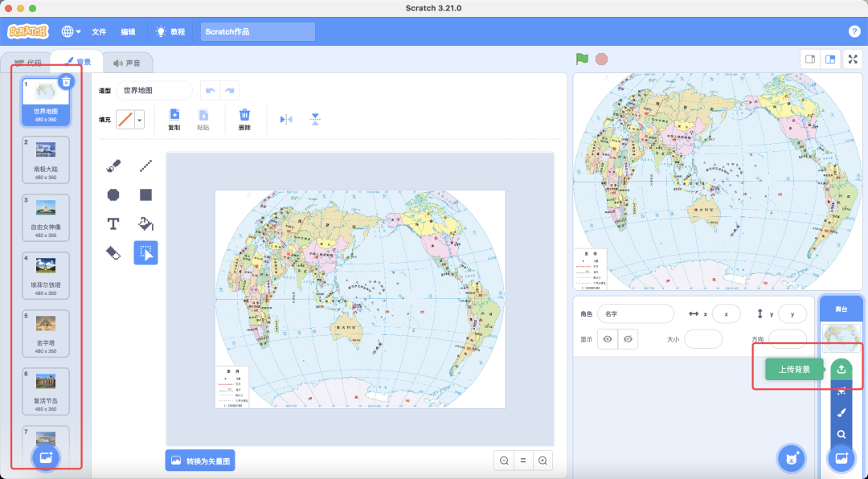Click the upload backdrop icon
Image resolution: width=868 pixels, height=479 pixels.
841,370
